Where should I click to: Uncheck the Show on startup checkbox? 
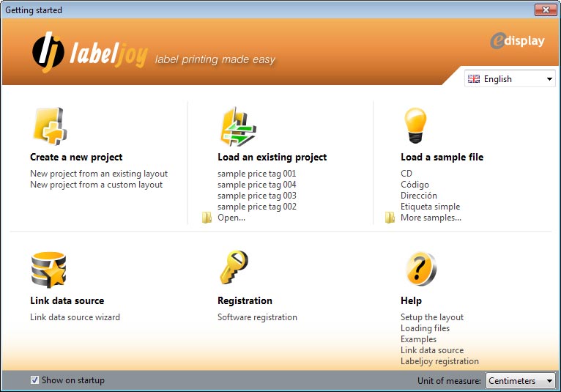pyautogui.click(x=34, y=380)
